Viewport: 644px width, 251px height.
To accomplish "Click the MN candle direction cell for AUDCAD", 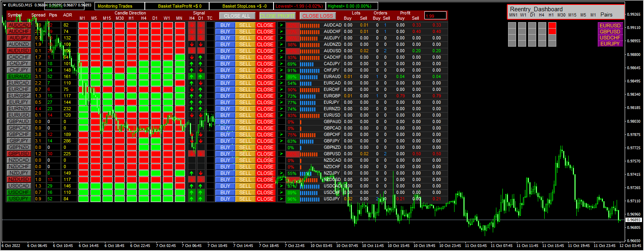I will click(180, 25).
